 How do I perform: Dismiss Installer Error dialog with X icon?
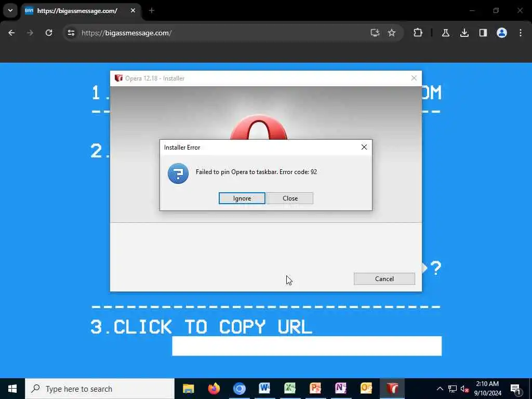click(364, 147)
